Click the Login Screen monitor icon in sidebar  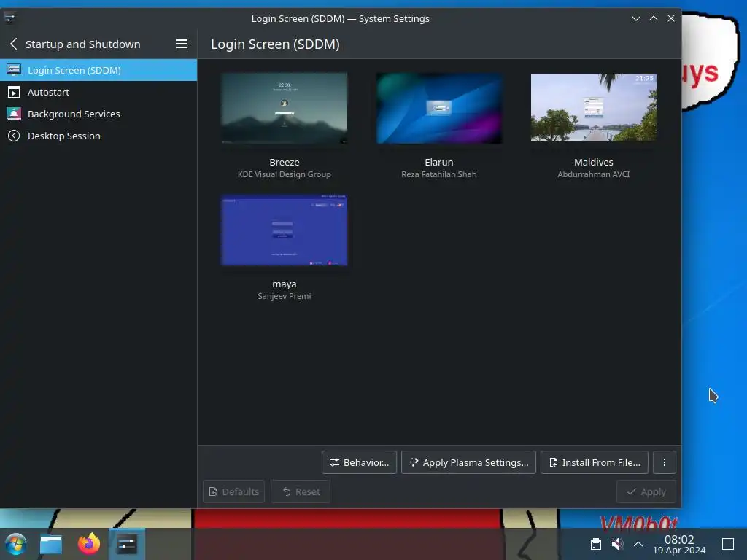point(14,70)
